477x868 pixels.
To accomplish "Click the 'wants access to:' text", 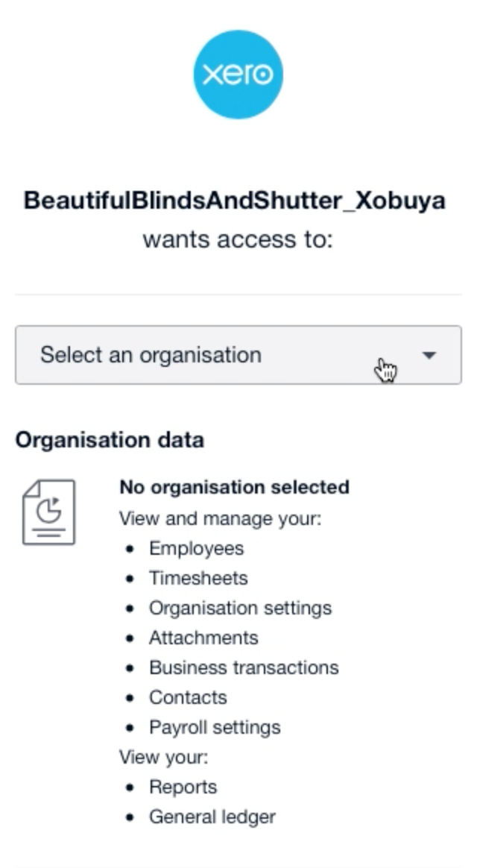I will [238, 239].
